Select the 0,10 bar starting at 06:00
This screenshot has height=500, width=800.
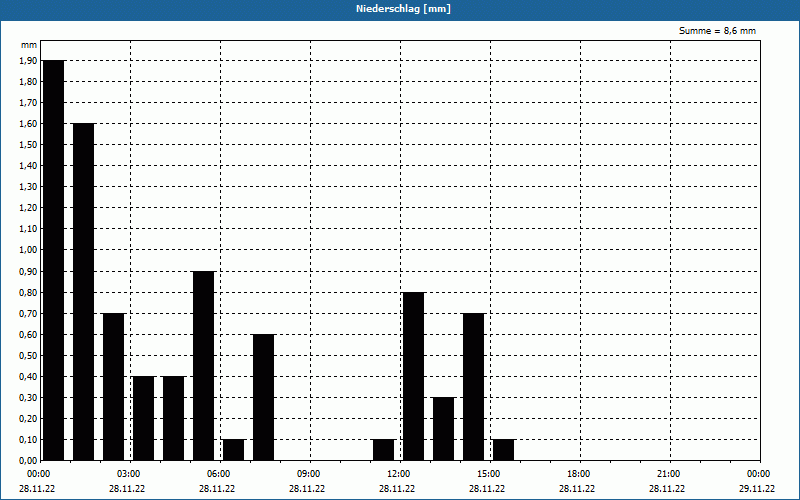234,450
